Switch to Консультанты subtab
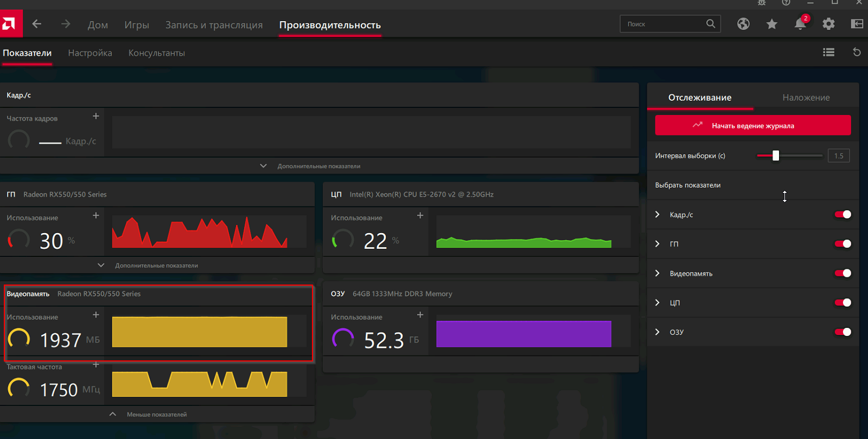Screen dimensions: 868x439 157,53
